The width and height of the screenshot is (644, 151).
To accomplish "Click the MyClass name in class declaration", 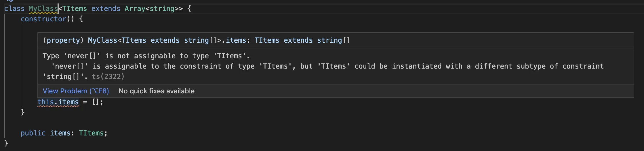I will point(43,9).
